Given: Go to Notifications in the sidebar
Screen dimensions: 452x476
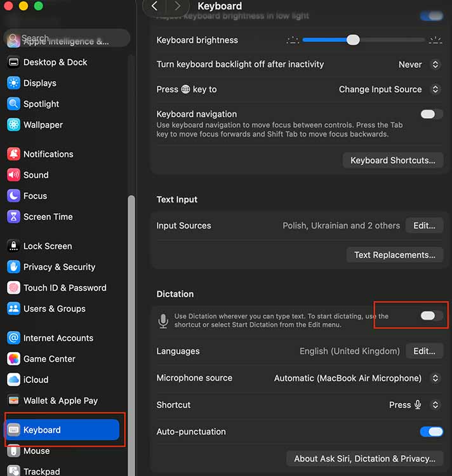Looking at the screenshot, I should pyautogui.click(x=48, y=154).
